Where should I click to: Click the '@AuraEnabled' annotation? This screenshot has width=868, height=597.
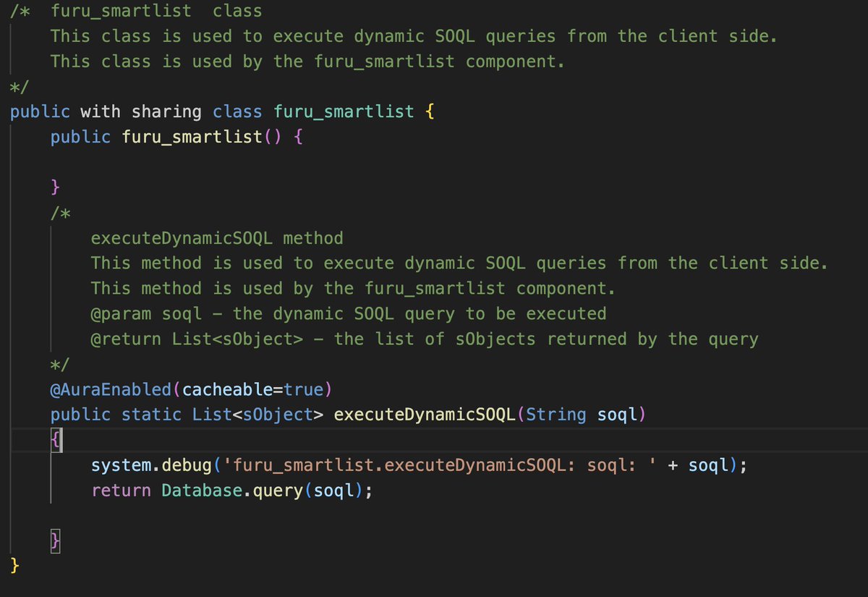pyautogui.click(x=111, y=389)
